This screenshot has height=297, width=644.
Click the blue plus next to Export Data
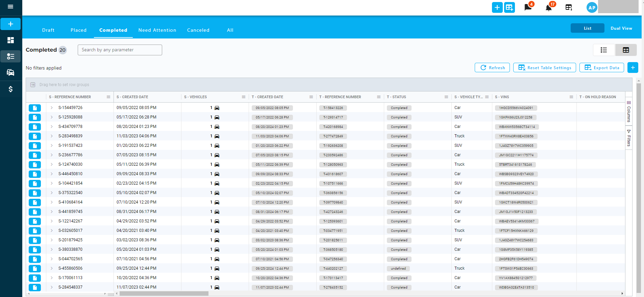tap(633, 67)
